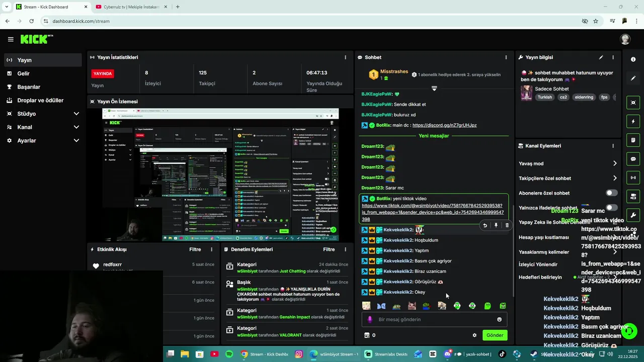This screenshot has height=362, width=644.
Task: Click the lightning bolt icon in right sidebar
Action: click(x=633, y=121)
